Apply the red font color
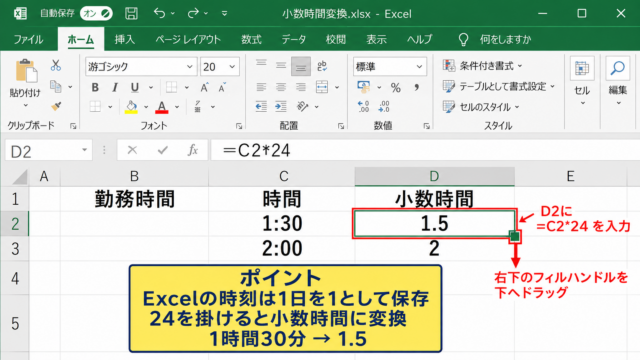This screenshot has height=360, width=640. pyautogui.click(x=162, y=107)
